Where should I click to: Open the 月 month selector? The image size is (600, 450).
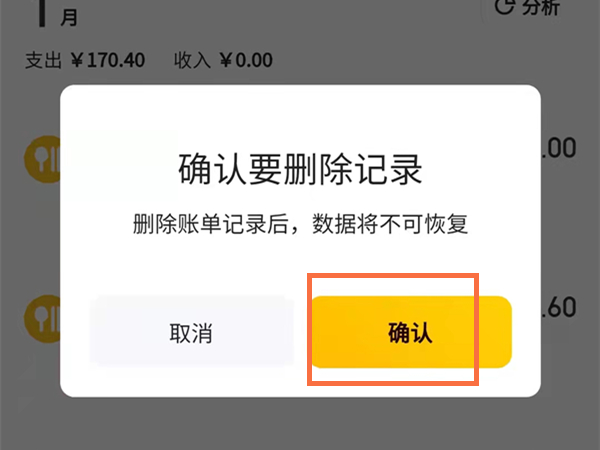pos(69,17)
